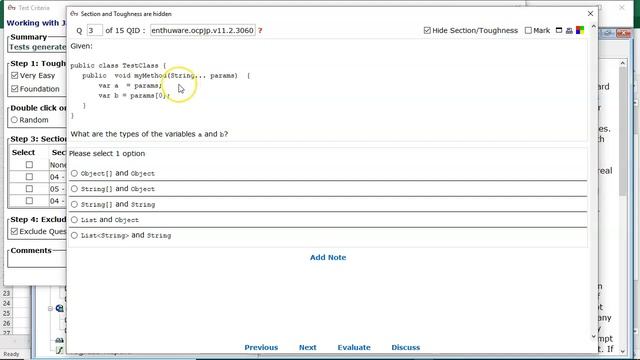640x360 pixels.
Task: Click the QID field enthuware.ocpjp.v11.2.3060
Action: pyautogui.click(x=202, y=30)
